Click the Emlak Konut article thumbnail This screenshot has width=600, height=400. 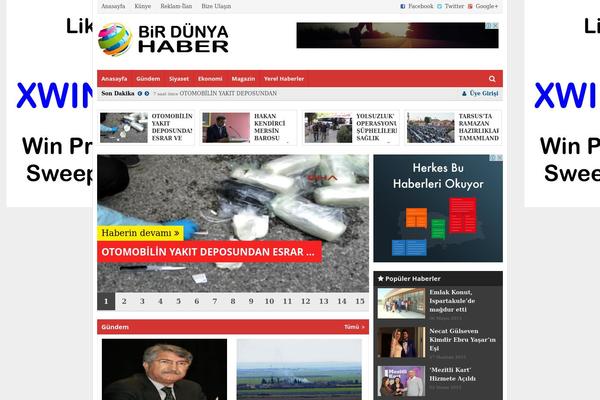click(401, 304)
